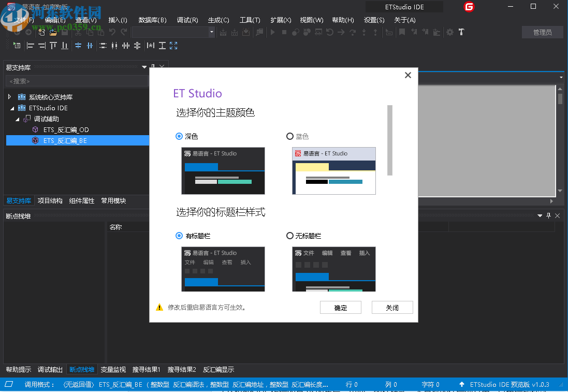Viewport: 568px width, 392px height.
Task: Expand the 系统核心支持库 tree node
Action: [9, 96]
